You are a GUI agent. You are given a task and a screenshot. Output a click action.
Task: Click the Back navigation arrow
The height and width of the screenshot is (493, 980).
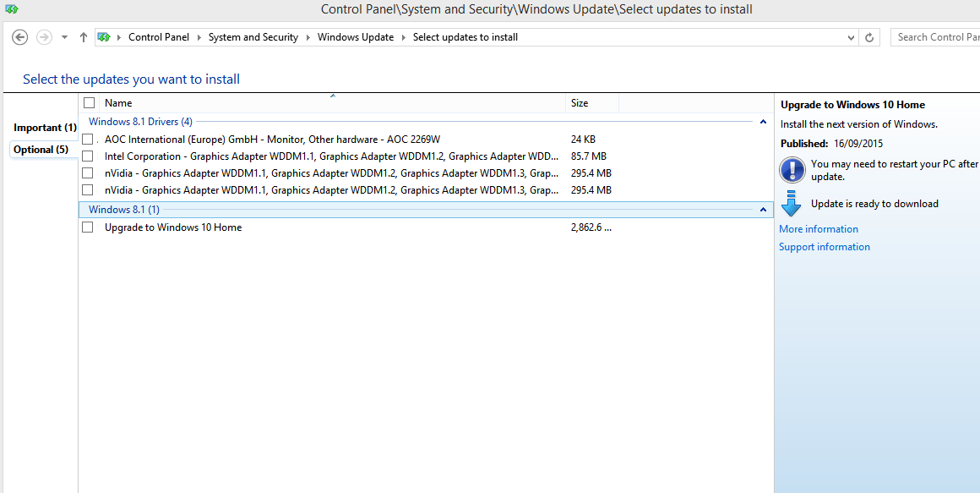pos(20,37)
